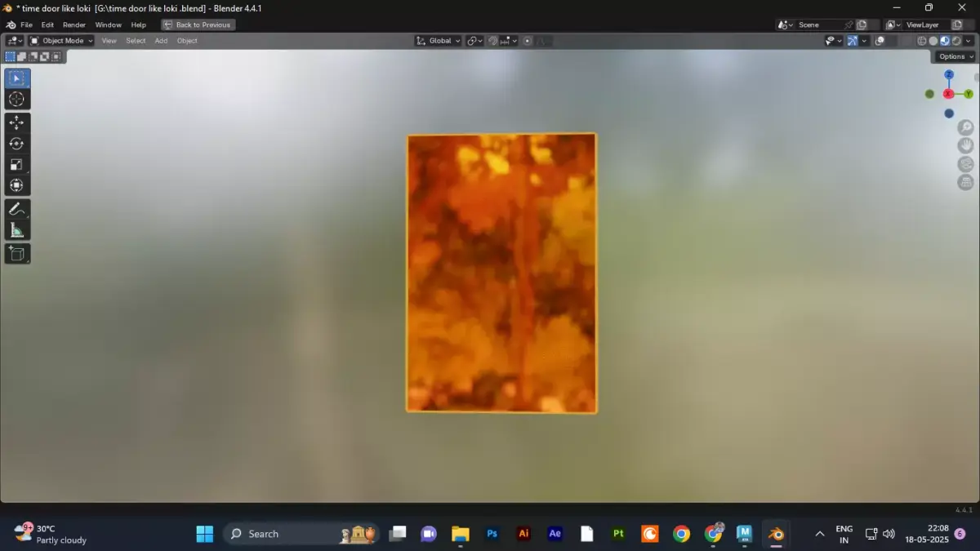
Task: Click the Add Cube tool
Action: [x=17, y=253]
